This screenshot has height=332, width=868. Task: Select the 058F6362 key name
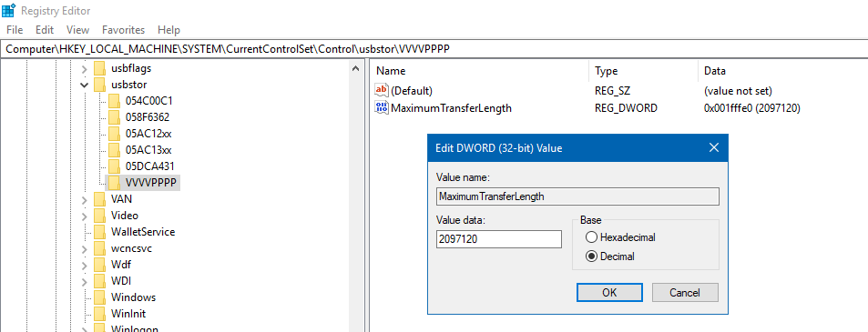coord(148,117)
